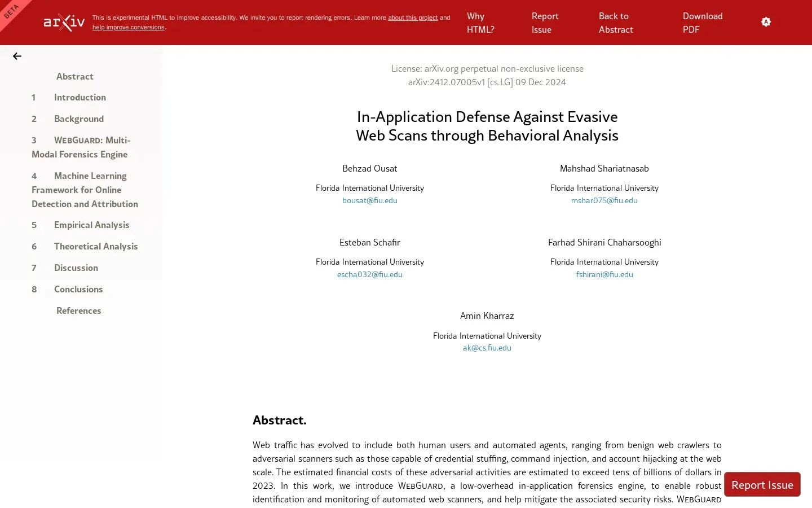Collapse the sidebar with back arrow

tap(17, 56)
